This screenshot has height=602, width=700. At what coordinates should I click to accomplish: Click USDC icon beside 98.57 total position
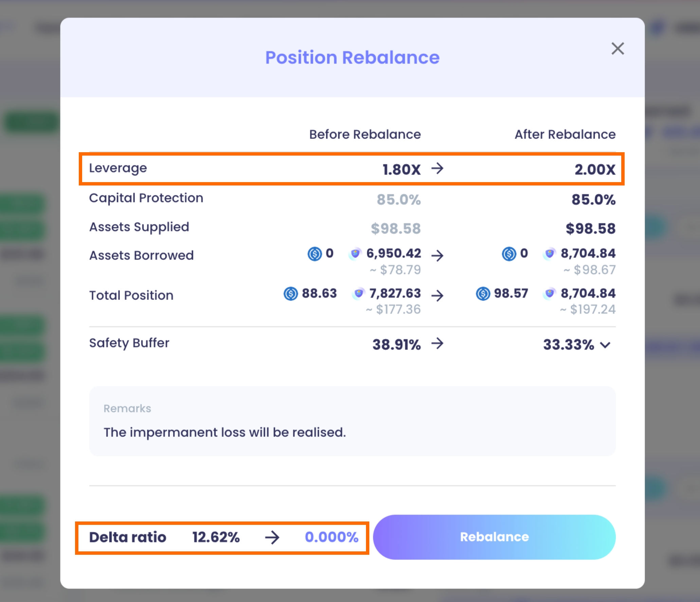click(x=483, y=294)
